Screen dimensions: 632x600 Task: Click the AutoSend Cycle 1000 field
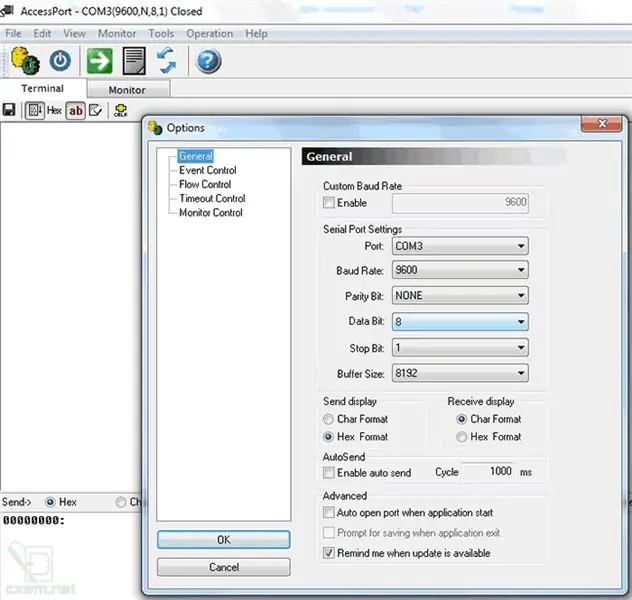[488, 471]
